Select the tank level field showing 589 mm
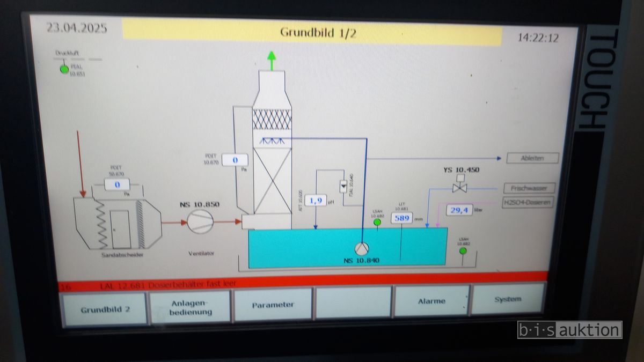This screenshot has height=362, width=644. pos(402,218)
